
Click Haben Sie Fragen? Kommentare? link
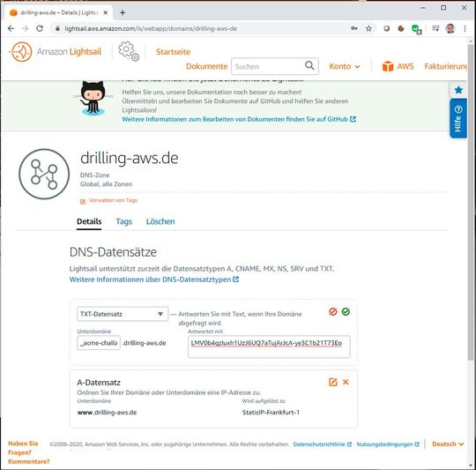click(28, 452)
